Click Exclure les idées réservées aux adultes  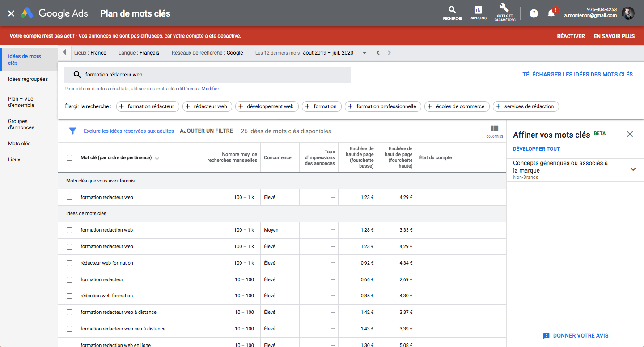click(x=129, y=131)
